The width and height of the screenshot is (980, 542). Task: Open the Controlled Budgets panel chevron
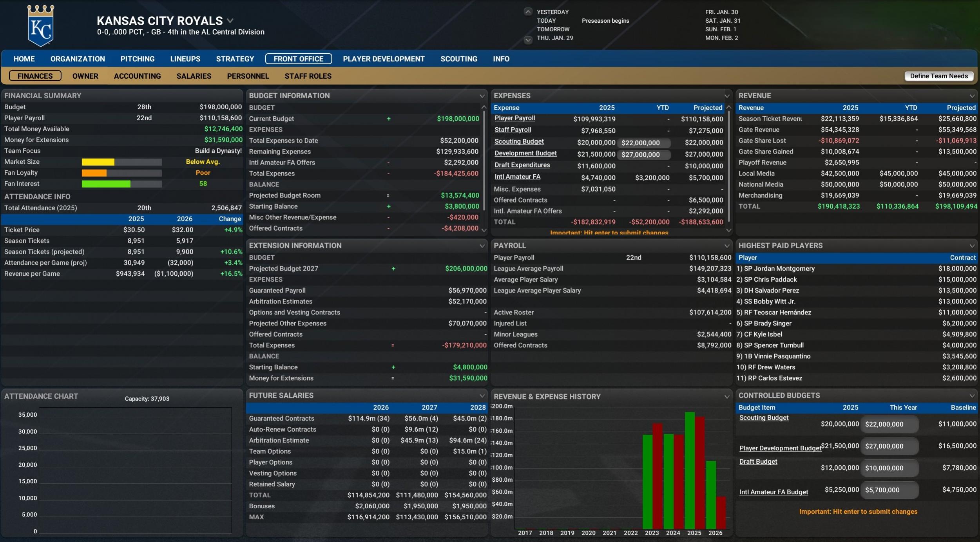coord(972,396)
